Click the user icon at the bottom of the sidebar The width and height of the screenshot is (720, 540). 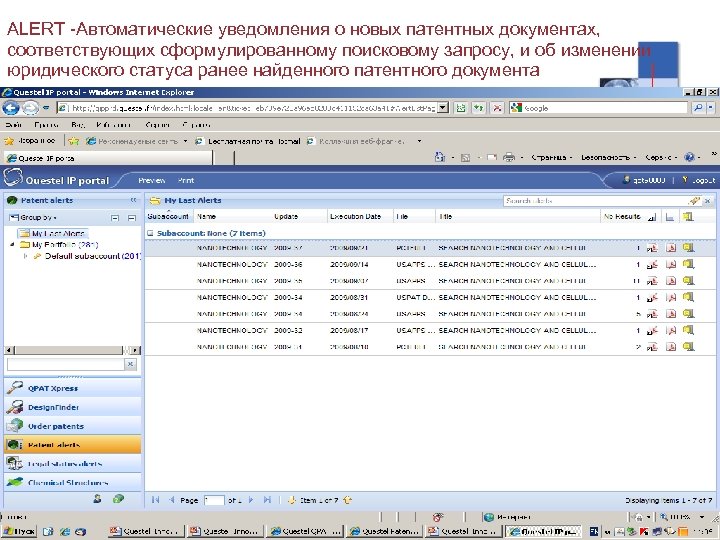(x=97, y=498)
